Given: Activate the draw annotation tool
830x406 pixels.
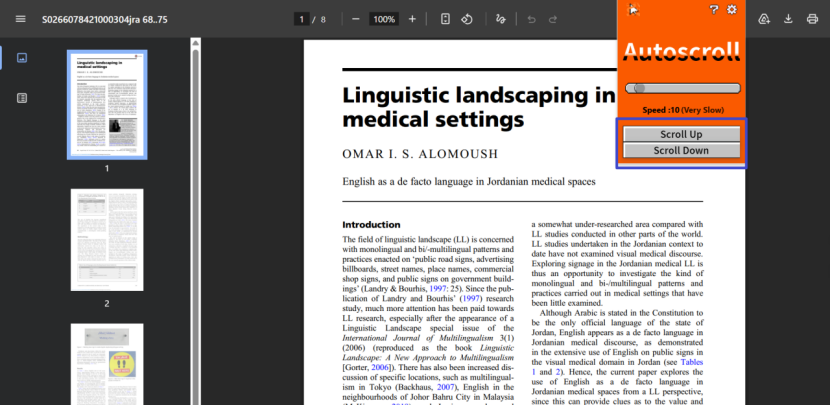Looking at the screenshot, I should point(501,20).
